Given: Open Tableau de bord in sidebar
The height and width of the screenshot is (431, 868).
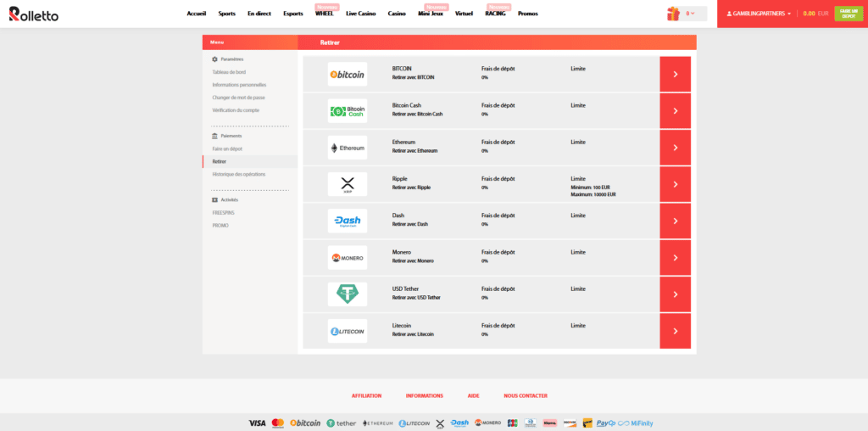Looking at the screenshot, I should tap(229, 72).
